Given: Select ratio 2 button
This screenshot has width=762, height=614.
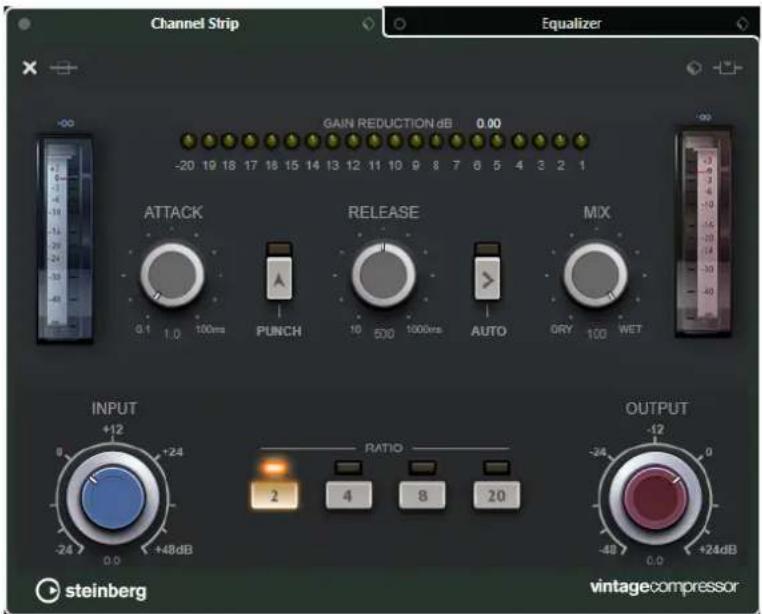Looking at the screenshot, I should [274, 495].
